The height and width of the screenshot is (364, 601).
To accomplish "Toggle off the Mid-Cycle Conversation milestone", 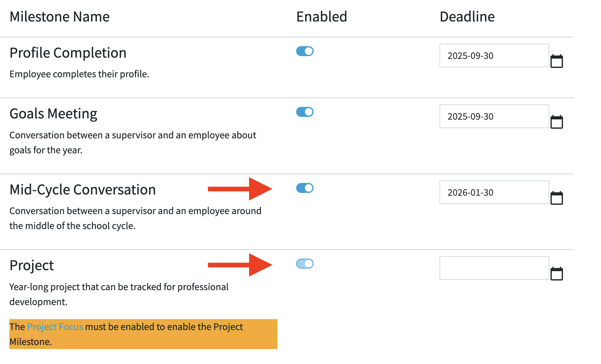I will tap(305, 188).
